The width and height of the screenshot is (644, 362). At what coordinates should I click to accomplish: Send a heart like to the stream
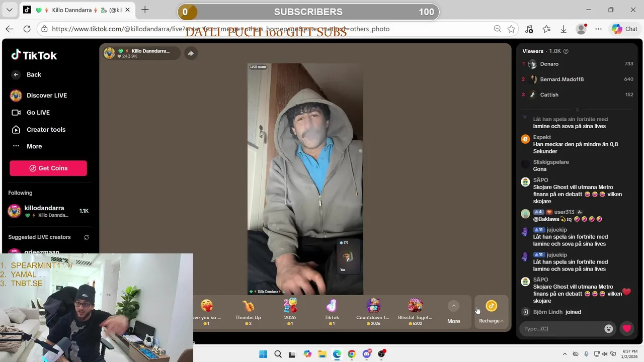tap(626, 329)
